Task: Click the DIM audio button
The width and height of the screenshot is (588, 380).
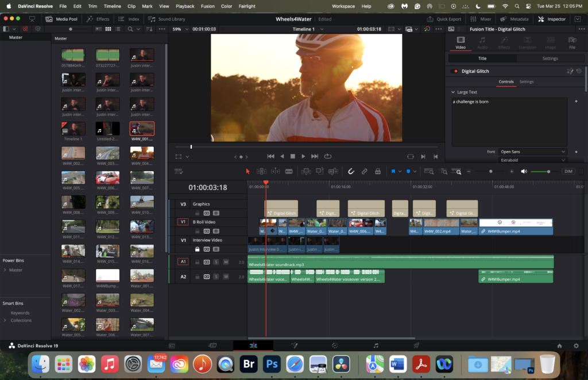Action: (568, 171)
